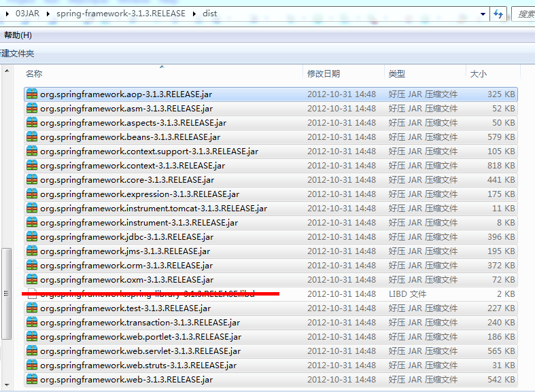This screenshot has width=535, height=392.
Task: Select file org.springframework.aop-3.1.3.RELEASE.jar
Action: 271,94
